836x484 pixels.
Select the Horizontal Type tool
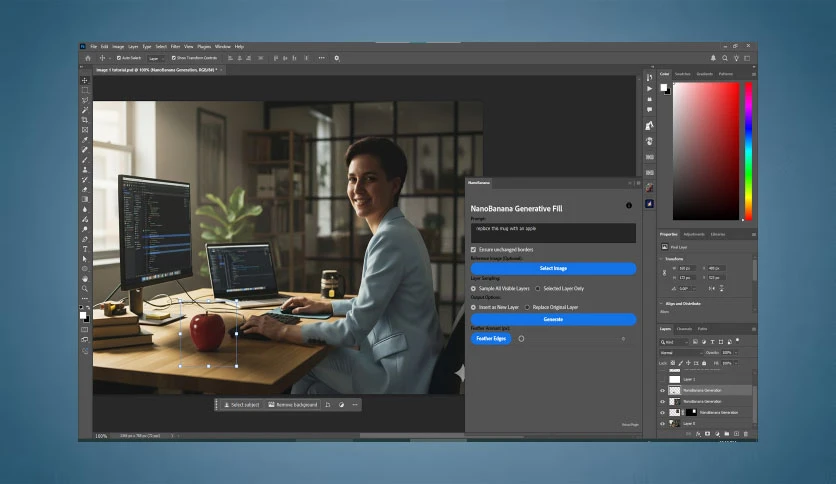(85, 249)
